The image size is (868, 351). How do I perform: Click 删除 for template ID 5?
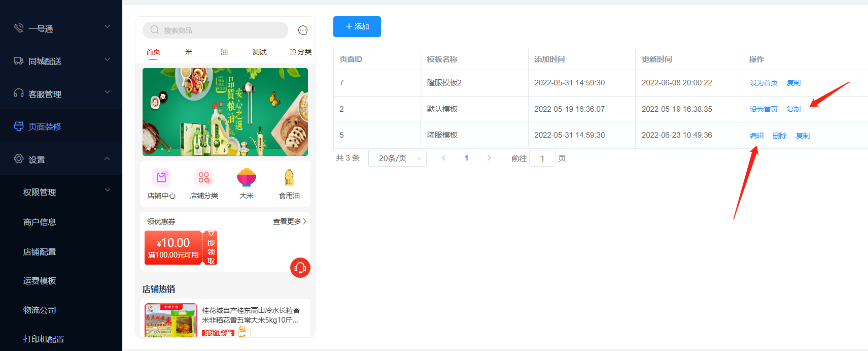click(x=779, y=136)
